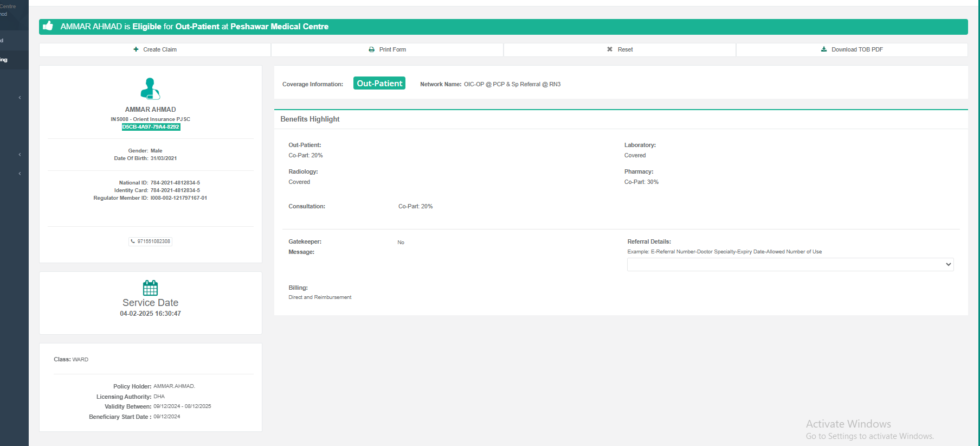The height and width of the screenshot is (446, 980).
Task: Expand the lowest chevron in the left sidebar
Action: coord(20,174)
